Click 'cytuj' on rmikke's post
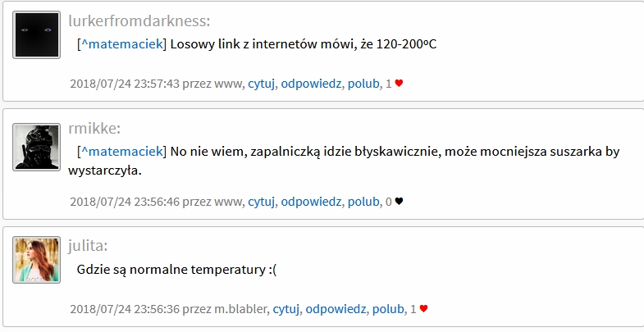The width and height of the screenshot is (644, 332). pos(261,201)
